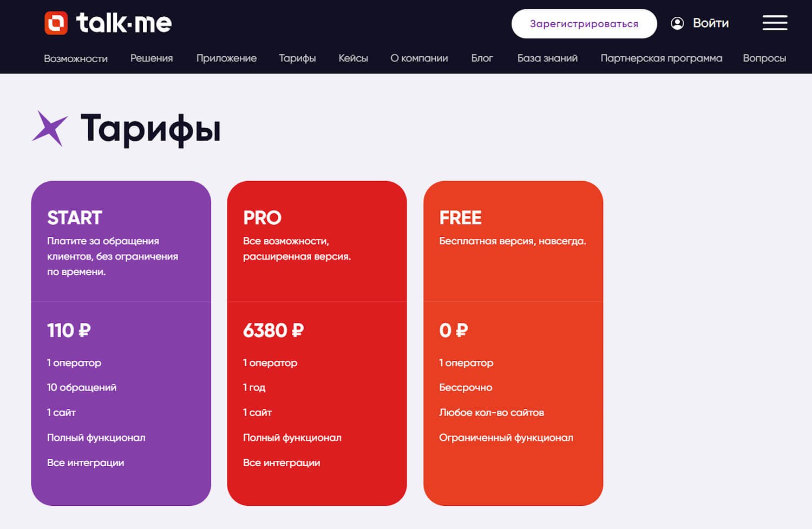Go to the Приложение page
Screen dimensions: 812x529
226,58
